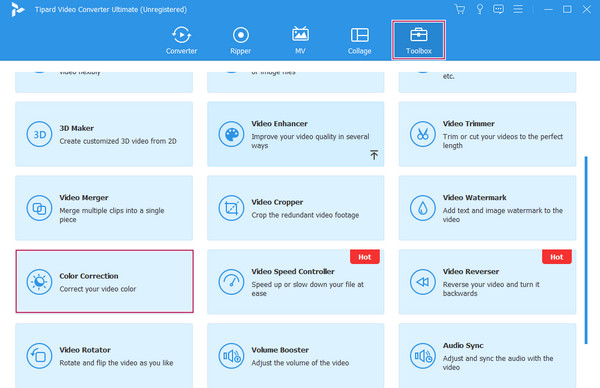The image size is (600, 388).
Task: Click 'Add text and image watermark' description
Action: point(503,215)
